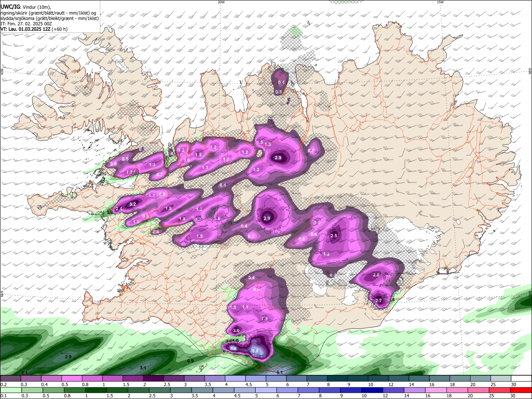
Task: Click the 20W longitude label
Action: [221, 2]
